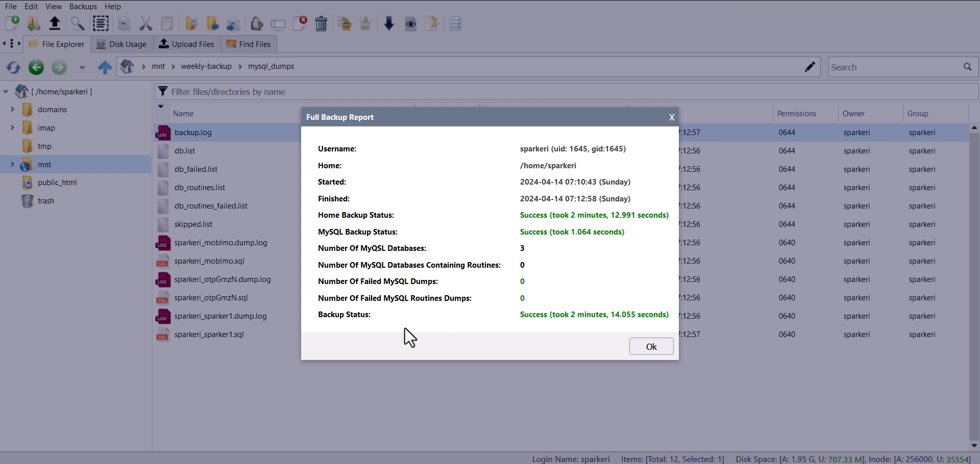This screenshot has width=980, height=464.
Task: Select the db_failed.list file
Action: click(x=196, y=169)
